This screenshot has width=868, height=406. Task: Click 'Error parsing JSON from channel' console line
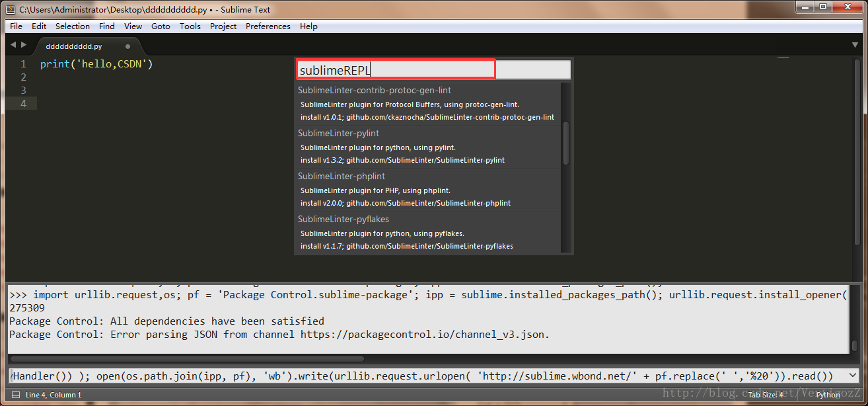(x=279, y=335)
